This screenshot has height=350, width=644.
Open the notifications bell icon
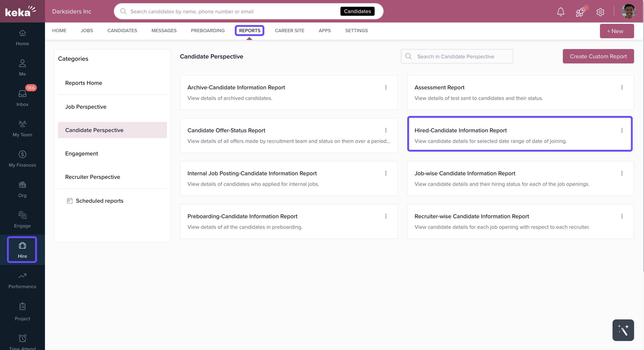(561, 11)
